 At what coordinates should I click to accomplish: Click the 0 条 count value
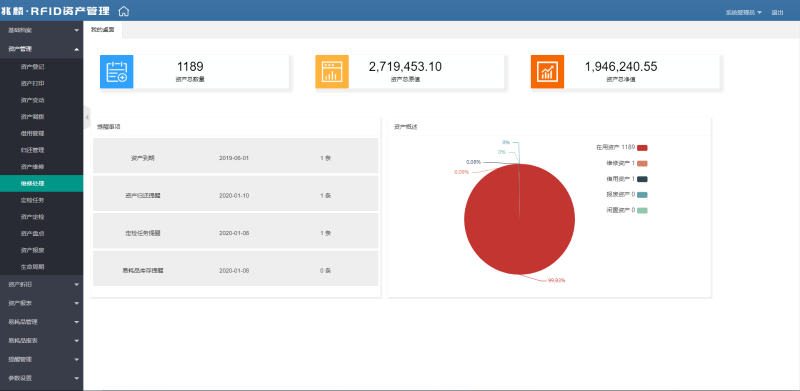[326, 271]
